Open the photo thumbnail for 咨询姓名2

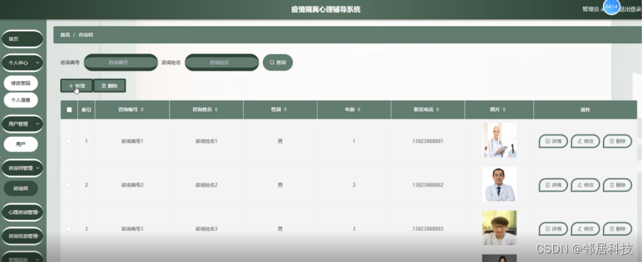click(x=499, y=185)
